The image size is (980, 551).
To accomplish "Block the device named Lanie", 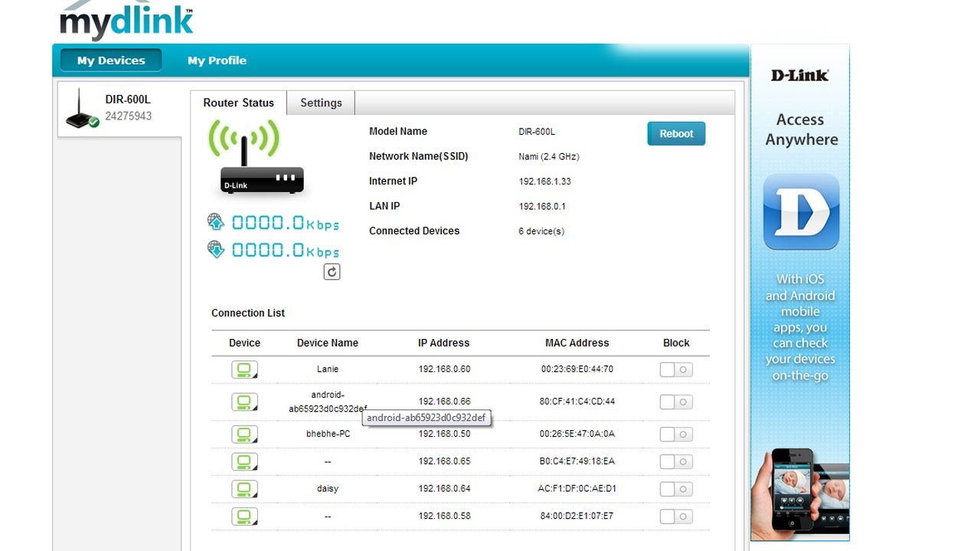I will tap(676, 370).
